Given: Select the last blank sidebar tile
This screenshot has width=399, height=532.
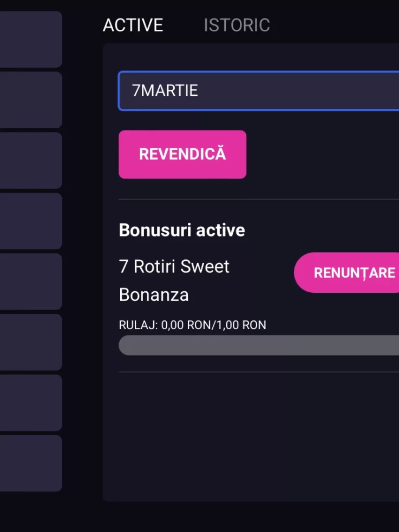Looking at the screenshot, I should (31, 463).
